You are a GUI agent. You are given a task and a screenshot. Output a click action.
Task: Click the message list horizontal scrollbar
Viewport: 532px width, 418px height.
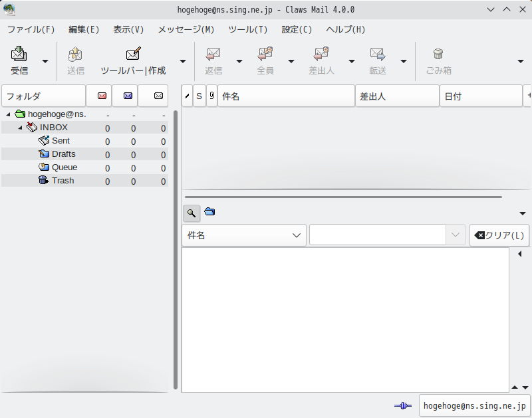click(x=343, y=197)
